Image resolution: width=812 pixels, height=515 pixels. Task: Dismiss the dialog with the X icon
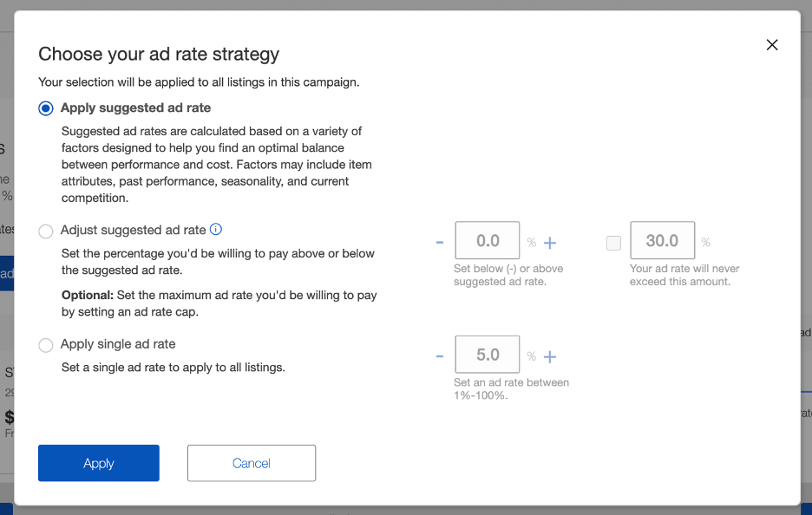(x=771, y=44)
